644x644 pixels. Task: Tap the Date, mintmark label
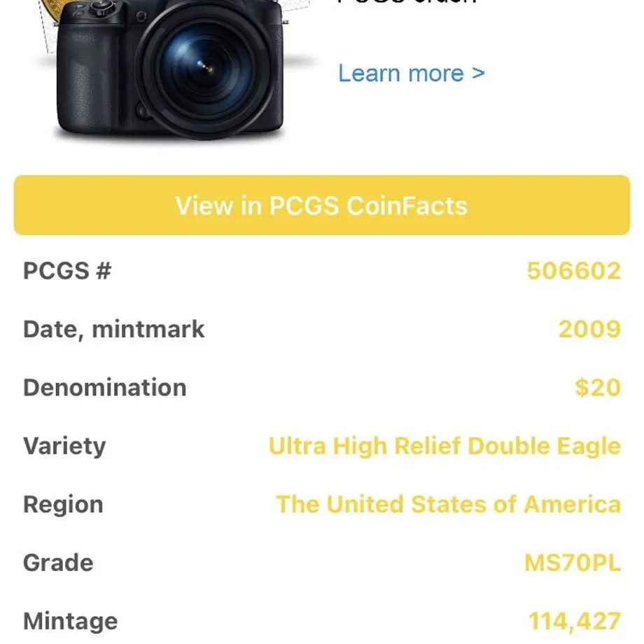click(114, 330)
